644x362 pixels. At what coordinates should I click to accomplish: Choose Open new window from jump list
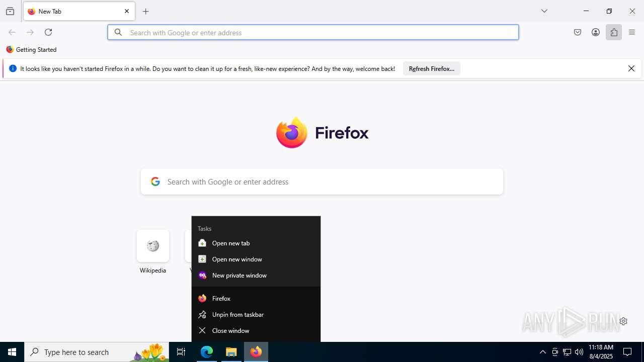pyautogui.click(x=256, y=259)
